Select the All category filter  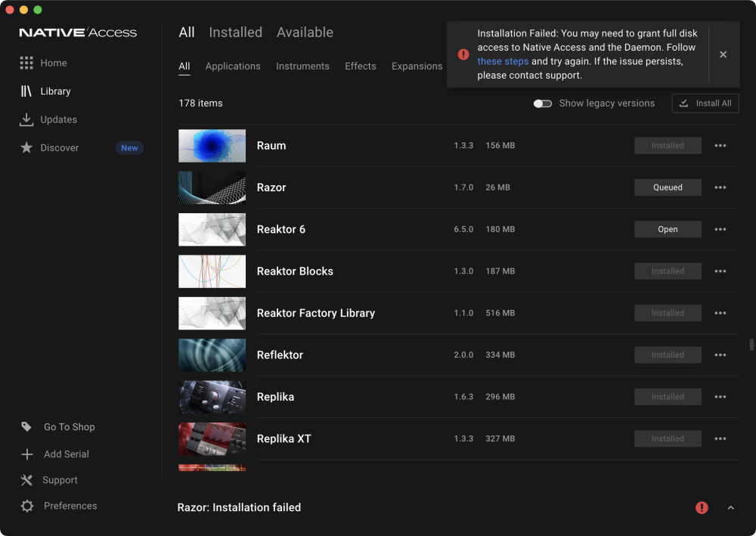click(184, 66)
